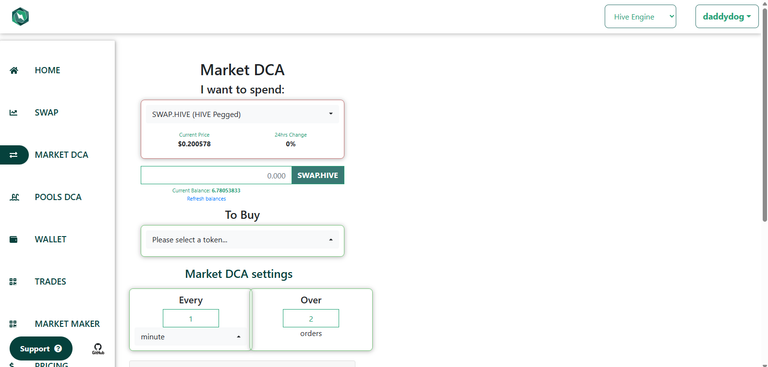The width and height of the screenshot is (768, 367).
Task: Click the Wallet icon in sidebar
Action: pyautogui.click(x=14, y=239)
